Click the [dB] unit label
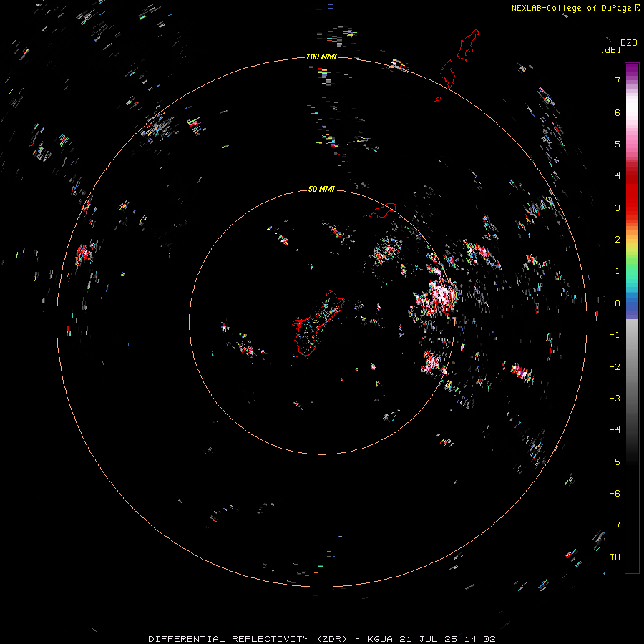644x644 pixels. click(x=610, y=49)
